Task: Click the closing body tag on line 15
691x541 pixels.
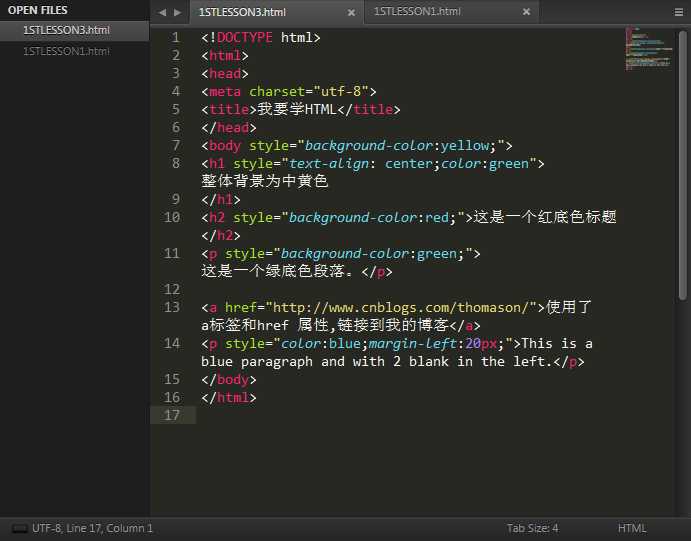Action: [228, 379]
